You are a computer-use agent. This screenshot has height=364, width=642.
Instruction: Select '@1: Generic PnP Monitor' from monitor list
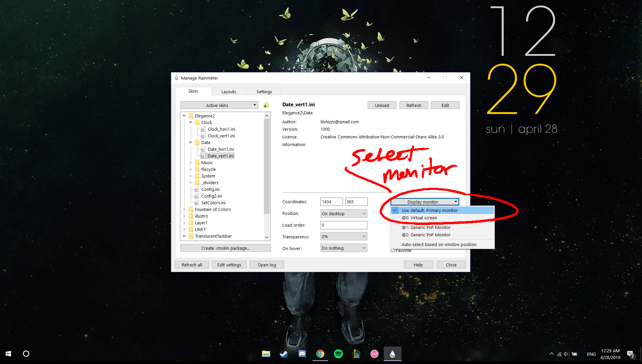pyautogui.click(x=426, y=227)
